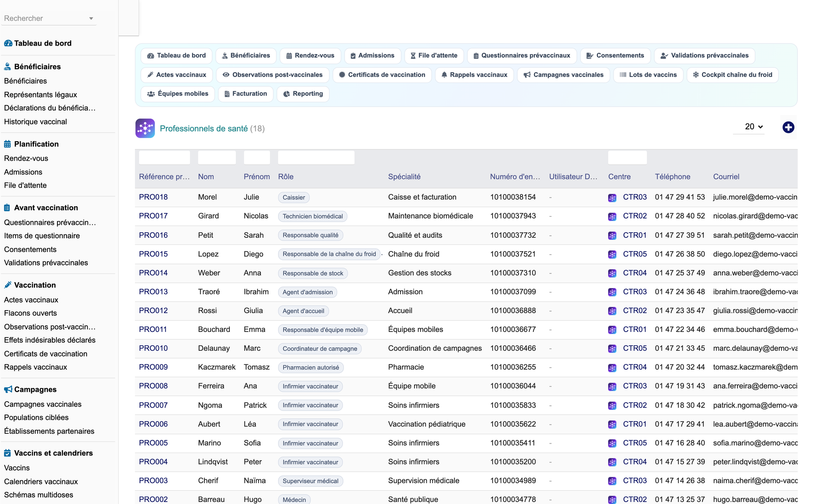Click the Référence filter input field
The height and width of the screenshot is (504, 815).
coord(164,158)
